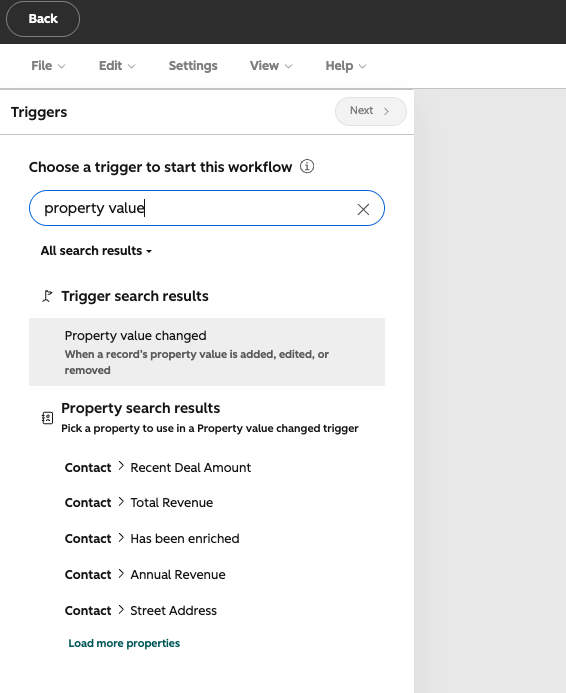Click the Trigger search results heading
The image size is (566, 693).
135,296
